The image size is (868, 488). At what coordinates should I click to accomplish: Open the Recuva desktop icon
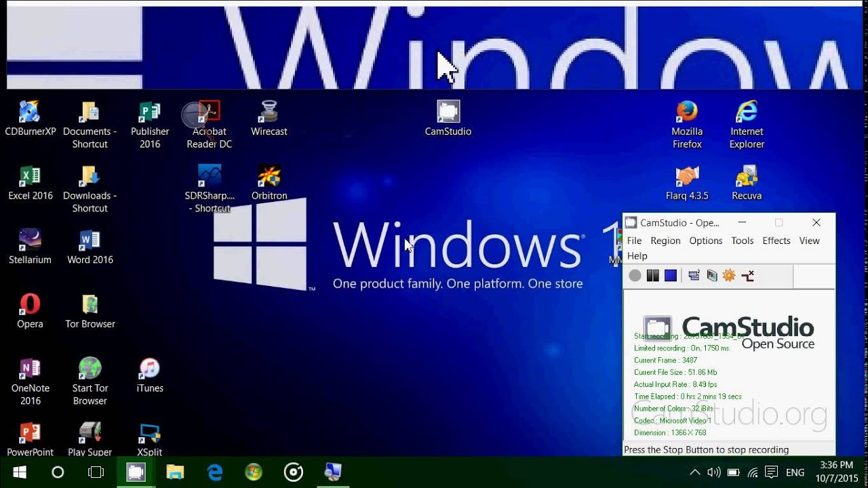pos(746,176)
